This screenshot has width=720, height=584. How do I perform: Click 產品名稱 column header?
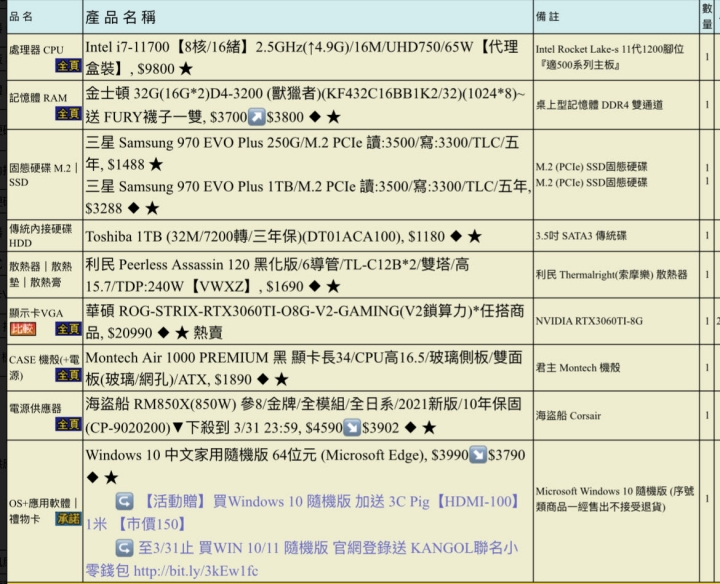pyautogui.click(x=121, y=17)
